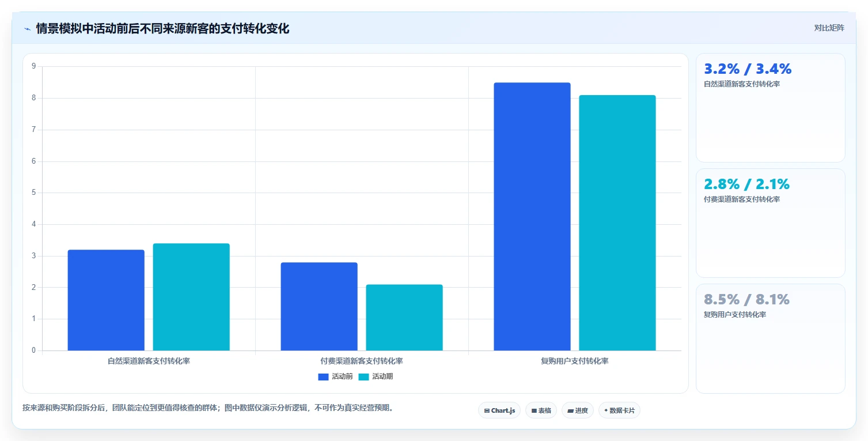Click the 3.2% / 3.4% card value
This screenshot has width=868, height=441.
748,69
